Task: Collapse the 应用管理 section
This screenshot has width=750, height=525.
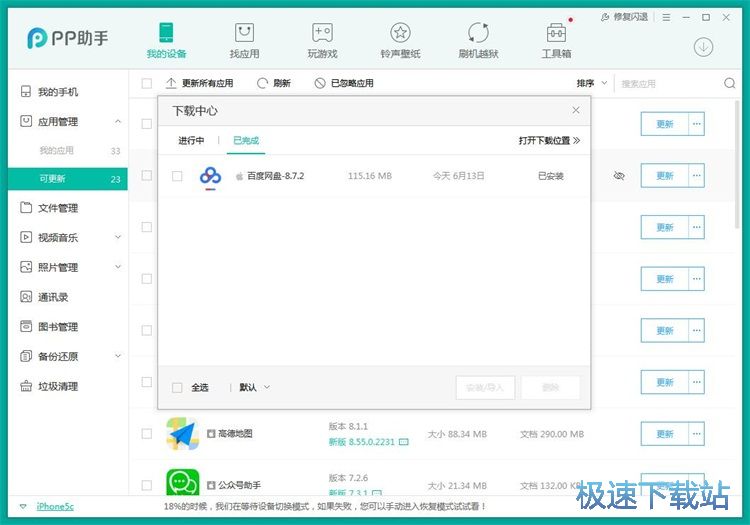Action: [118, 121]
